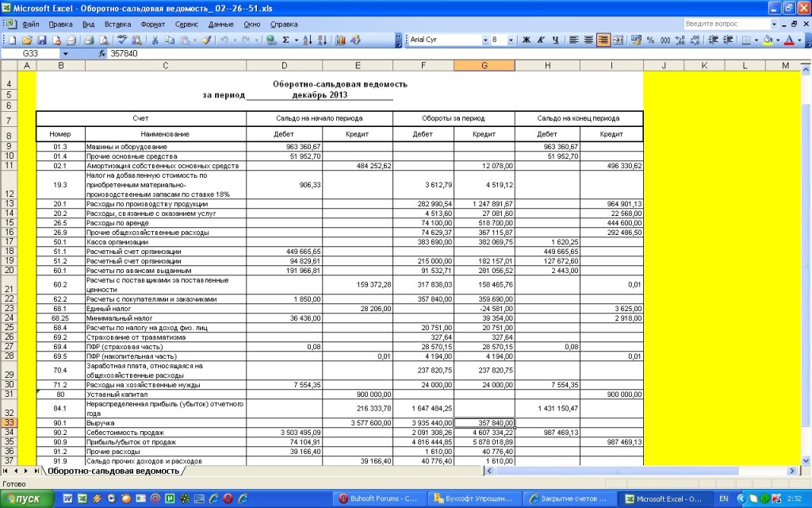Open the Данные menu

(x=220, y=24)
